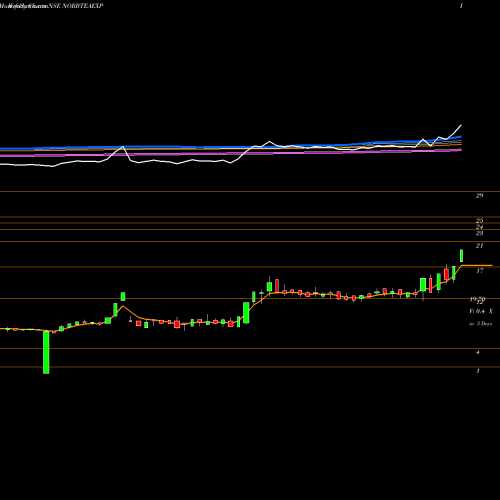The image size is (500, 500).
Task: Select the tallest green candle with the lowest low
Action: (x=46, y=352)
